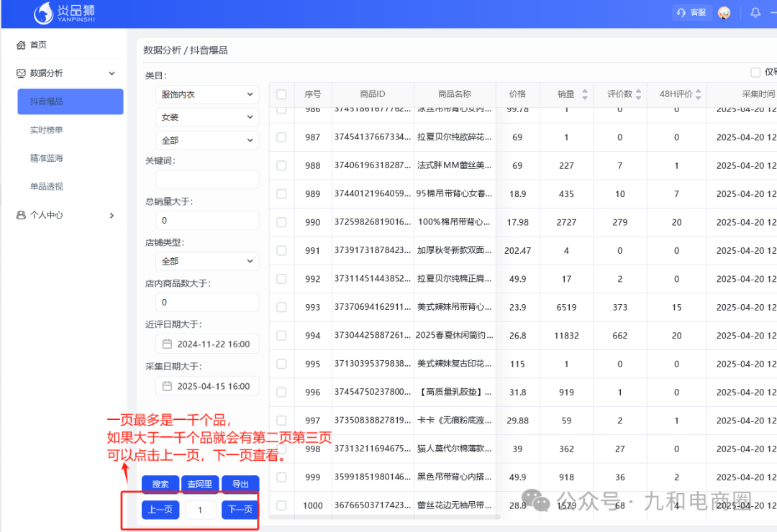Click the 搜索 search button

(160, 484)
